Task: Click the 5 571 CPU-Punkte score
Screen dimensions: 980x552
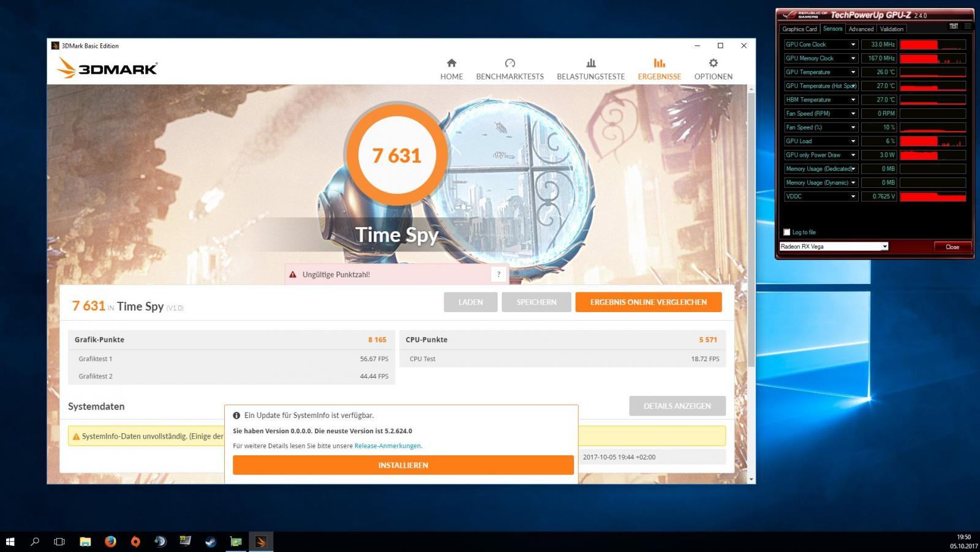Action: tap(708, 340)
